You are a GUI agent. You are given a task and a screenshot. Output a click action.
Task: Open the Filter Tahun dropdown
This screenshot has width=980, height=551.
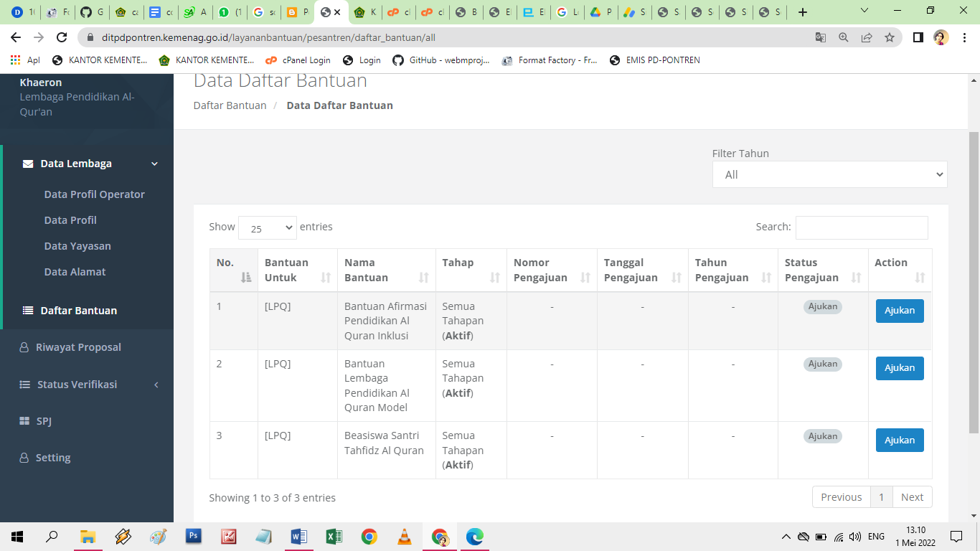[x=829, y=174]
